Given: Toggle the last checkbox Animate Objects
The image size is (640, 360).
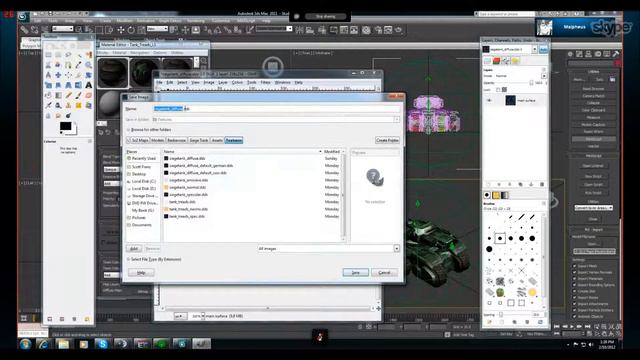Looking at the screenshot, I should [574, 317].
